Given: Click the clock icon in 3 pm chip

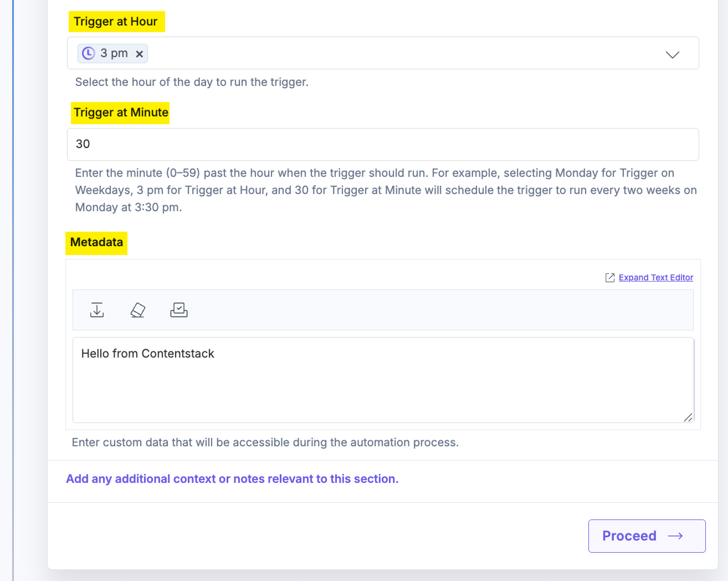Looking at the screenshot, I should click(89, 53).
